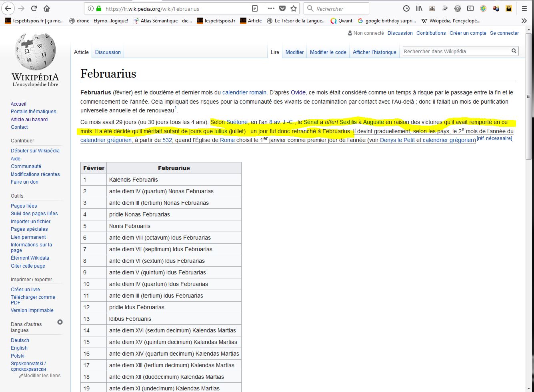Screen dimensions: 534x392
Task: Save the page to Pocket
Action: (x=282, y=8)
